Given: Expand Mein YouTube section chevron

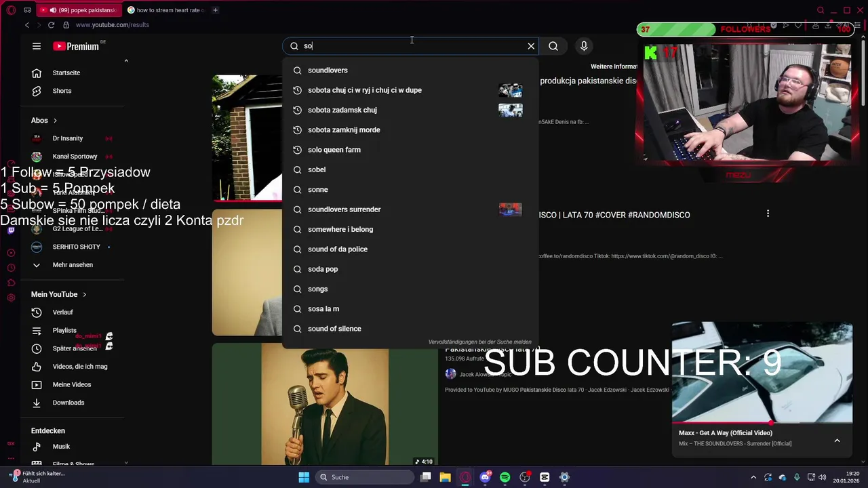Looking at the screenshot, I should 84,294.
